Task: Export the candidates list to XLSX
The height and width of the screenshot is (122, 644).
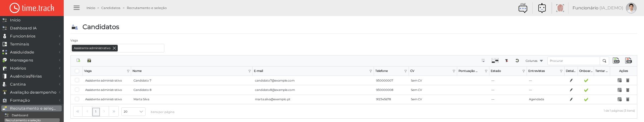Action: (x=616, y=60)
